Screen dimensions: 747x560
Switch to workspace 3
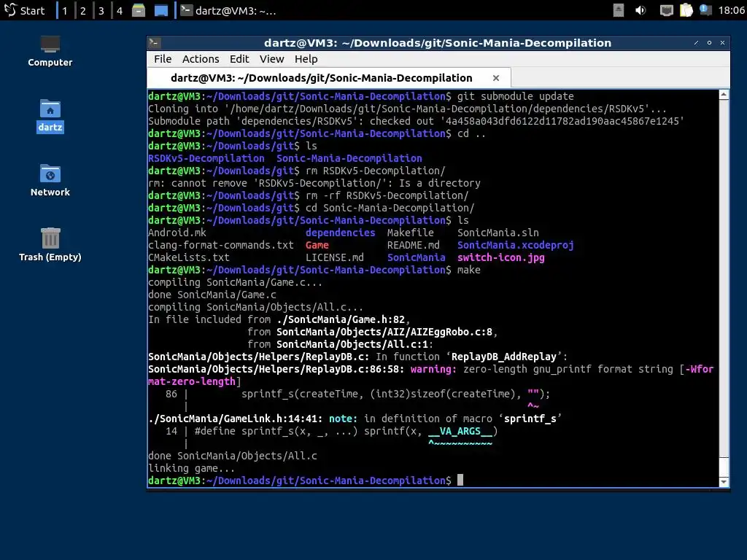click(101, 10)
